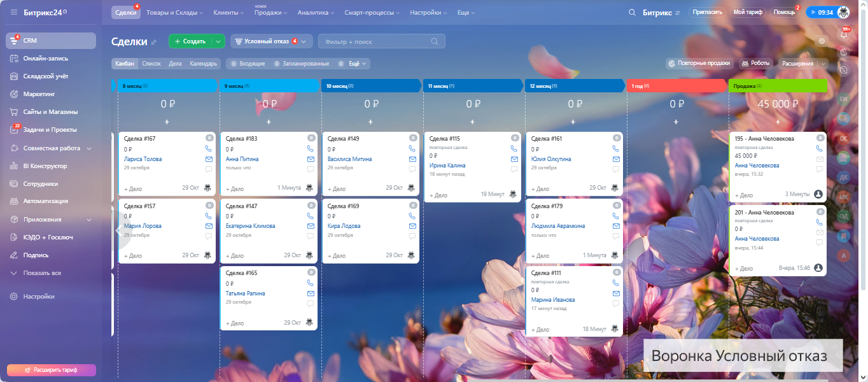The height and width of the screenshot is (382, 868).
Task: Click the green Создать button
Action: pyautogui.click(x=190, y=41)
